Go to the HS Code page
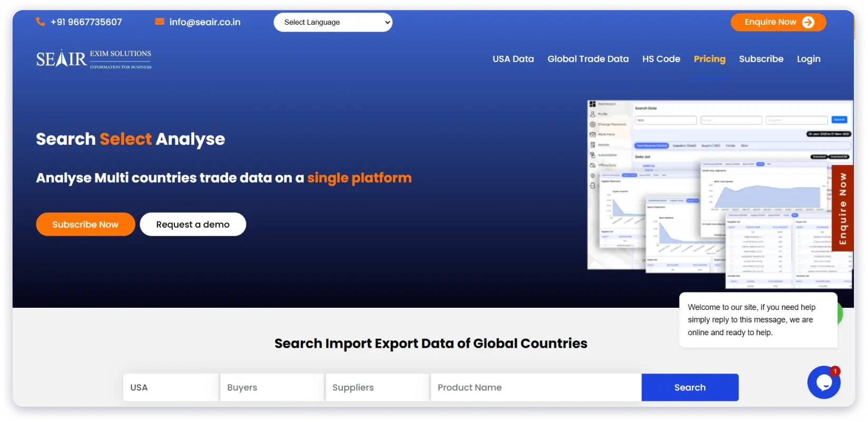868x422 pixels. click(661, 59)
